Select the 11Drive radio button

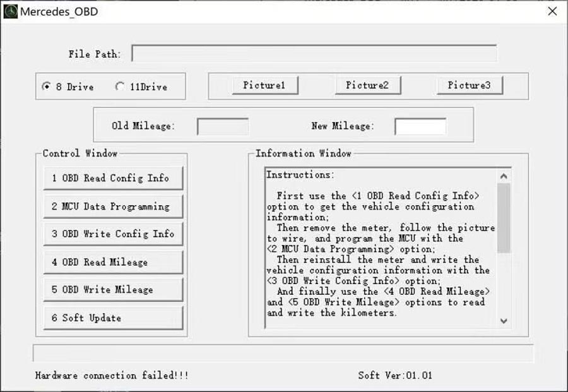point(120,87)
